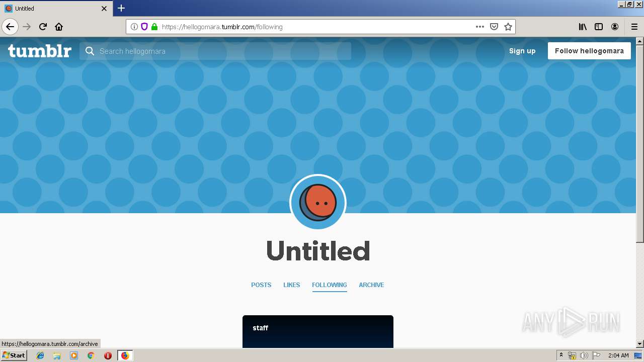Image resolution: width=644 pixels, height=362 pixels.
Task: Click the search magnifier icon
Action: click(90, 51)
